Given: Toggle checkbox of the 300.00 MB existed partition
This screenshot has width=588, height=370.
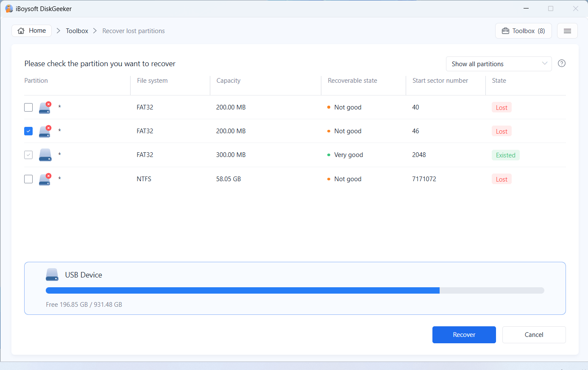Looking at the screenshot, I should point(28,155).
